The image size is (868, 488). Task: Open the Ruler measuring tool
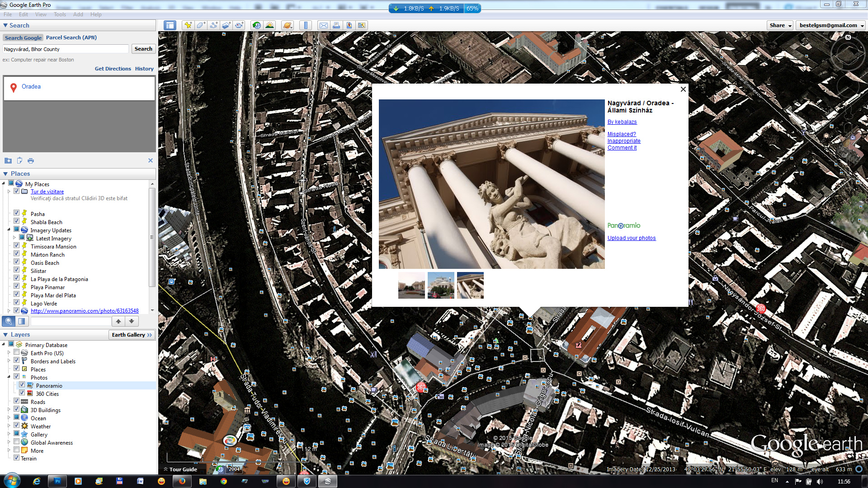click(306, 25)
